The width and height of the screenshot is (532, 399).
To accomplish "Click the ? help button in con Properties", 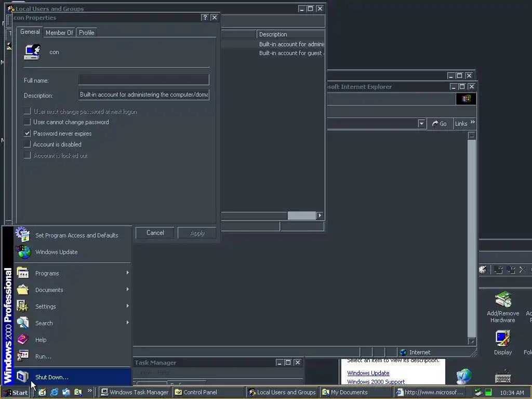I will (x=205, y=17).
